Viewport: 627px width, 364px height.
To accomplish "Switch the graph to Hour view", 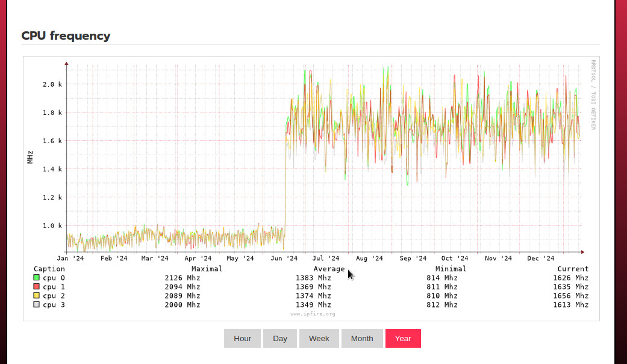I will 242,338.
